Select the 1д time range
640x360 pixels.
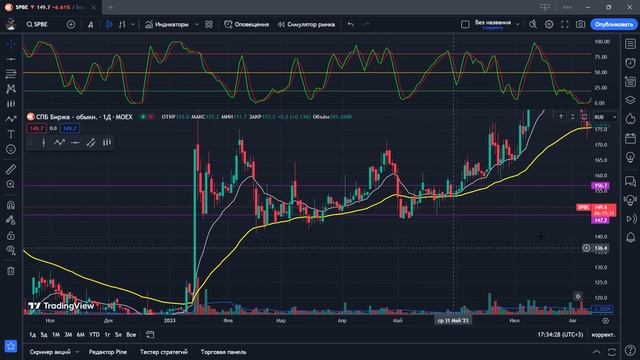click(33, 335)
